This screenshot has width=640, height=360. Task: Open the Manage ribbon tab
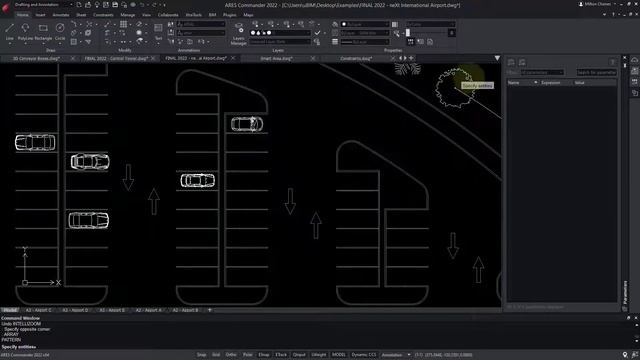click(128, 15)
